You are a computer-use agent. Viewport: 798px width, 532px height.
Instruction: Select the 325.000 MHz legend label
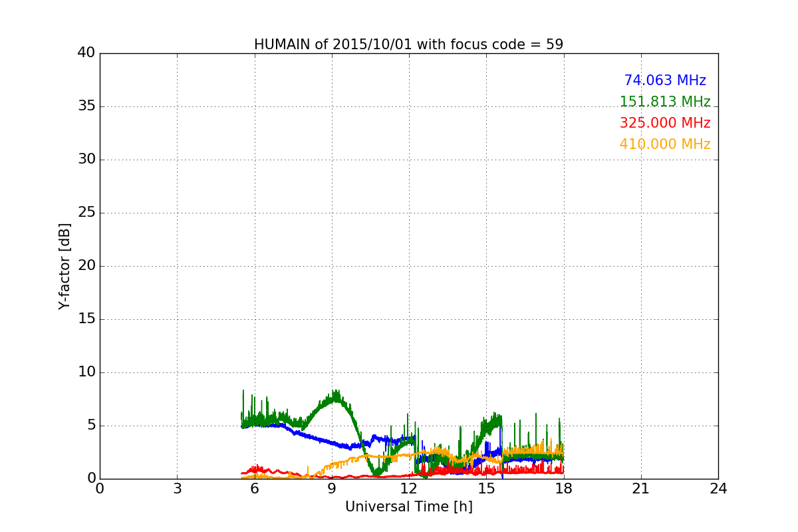click(665, 123)
